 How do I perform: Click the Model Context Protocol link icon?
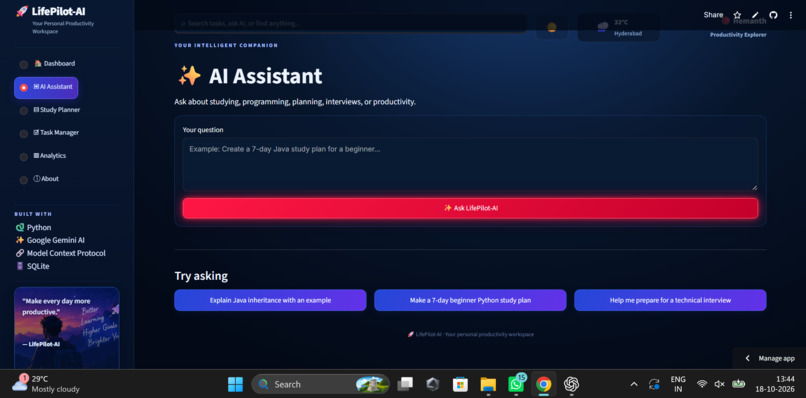pyautogui.click(x=20, y=253)
